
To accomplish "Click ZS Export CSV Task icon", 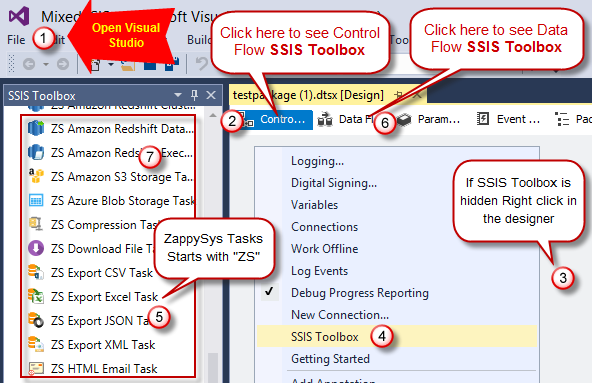I will click(36, 272).
